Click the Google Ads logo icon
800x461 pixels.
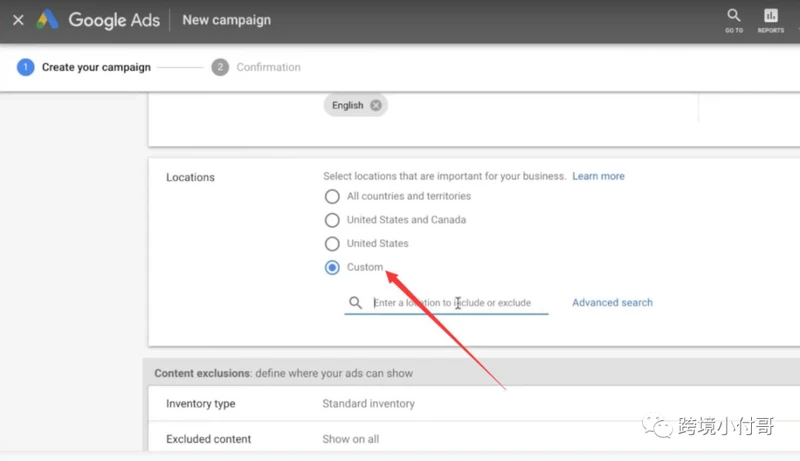coord(47,19)
